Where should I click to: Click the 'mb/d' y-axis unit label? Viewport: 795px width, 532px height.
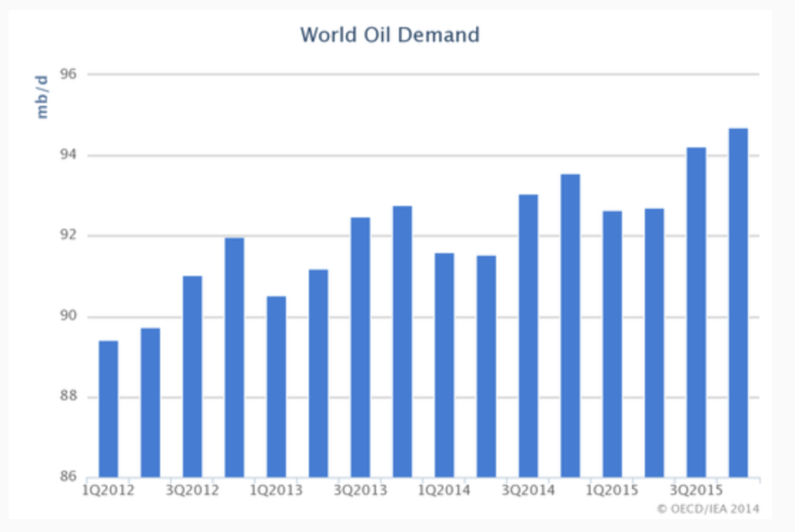click(x=41, y=97)
